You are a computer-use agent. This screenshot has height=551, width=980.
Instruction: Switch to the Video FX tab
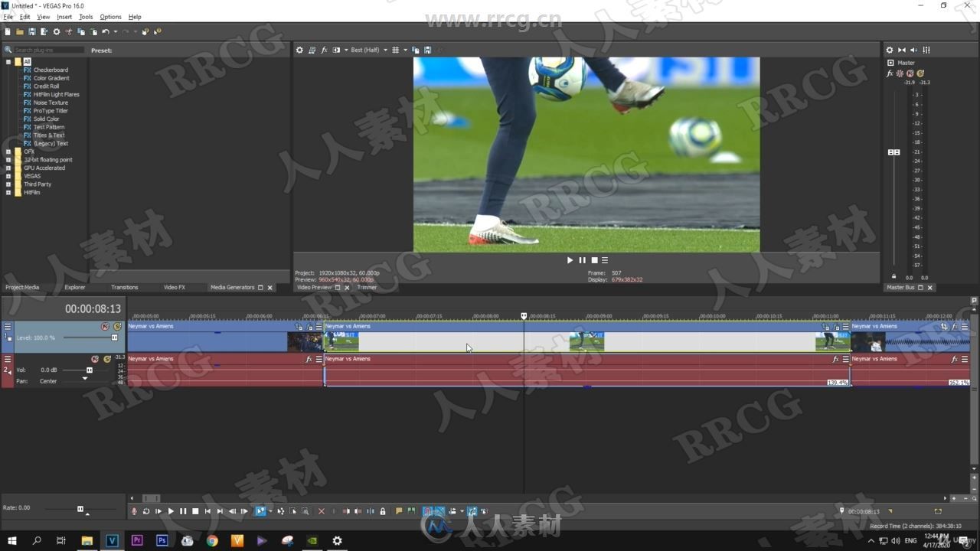(x=175, y=288)
